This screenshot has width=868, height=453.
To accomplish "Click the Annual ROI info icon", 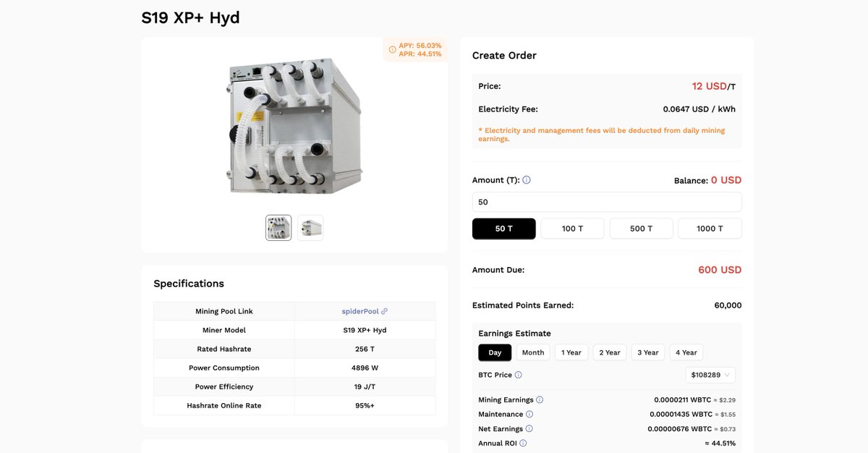I will pyautogui.click(x=523, y=443).
